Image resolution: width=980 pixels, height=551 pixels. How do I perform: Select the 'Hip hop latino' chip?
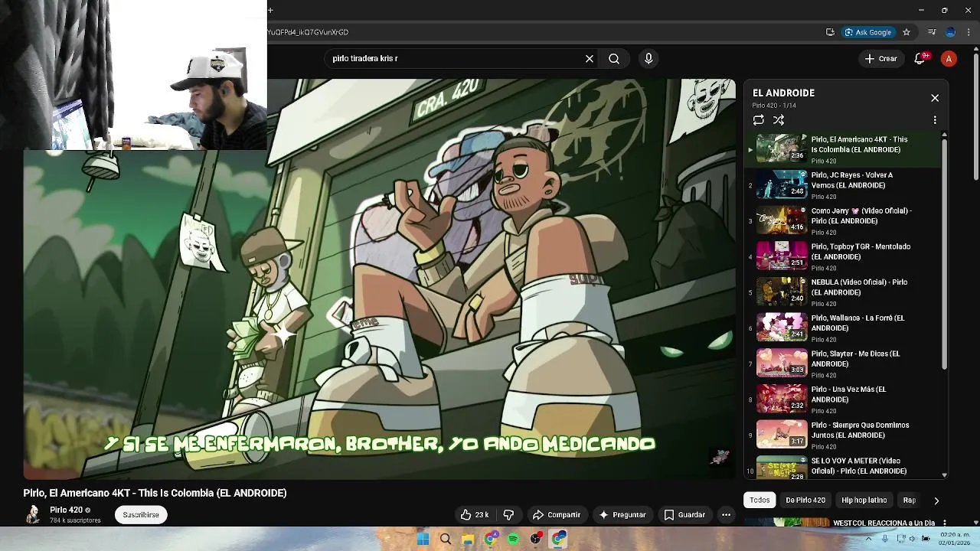[x=864, y=500]
